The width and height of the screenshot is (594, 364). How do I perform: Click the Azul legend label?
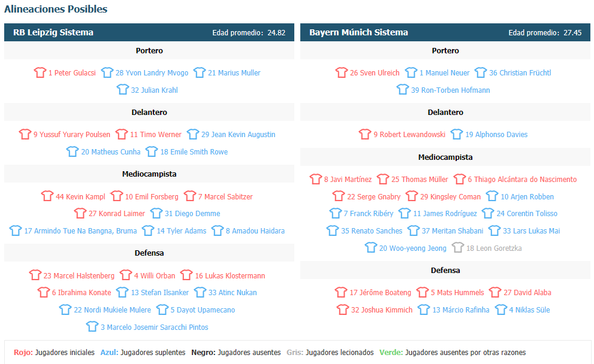click(110, 352)
